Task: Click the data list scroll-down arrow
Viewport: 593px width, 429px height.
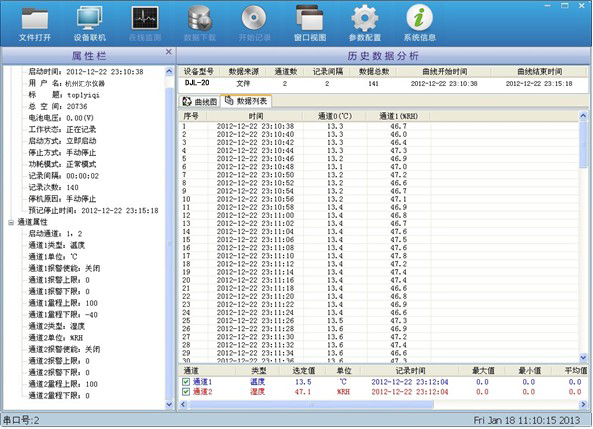Action: pos(583,357)
